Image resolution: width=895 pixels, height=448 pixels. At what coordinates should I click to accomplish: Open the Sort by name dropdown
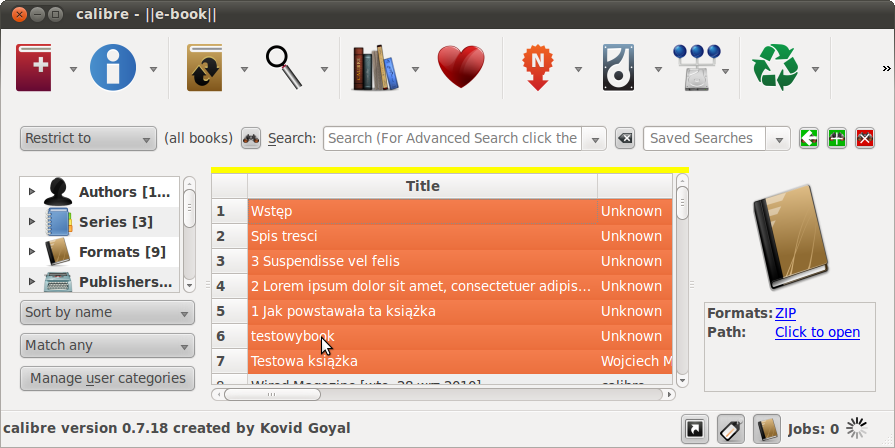pos(107,313)
